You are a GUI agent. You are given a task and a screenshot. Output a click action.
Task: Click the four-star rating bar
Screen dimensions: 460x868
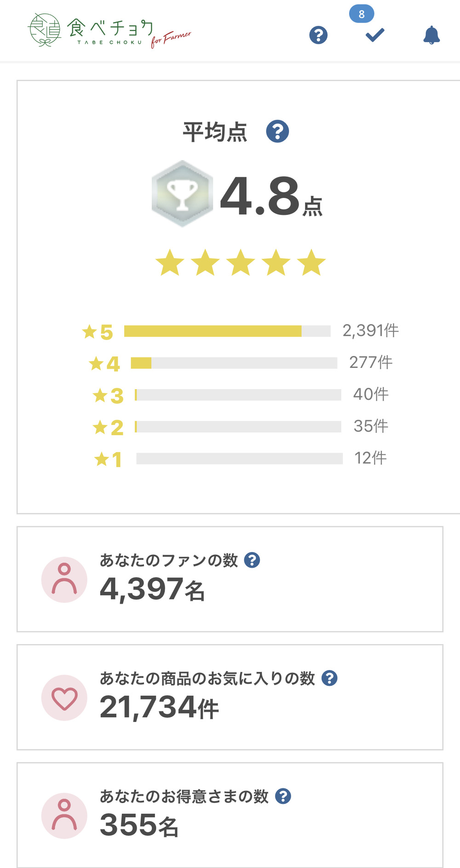pyautogui.click(x=234, y=363)
